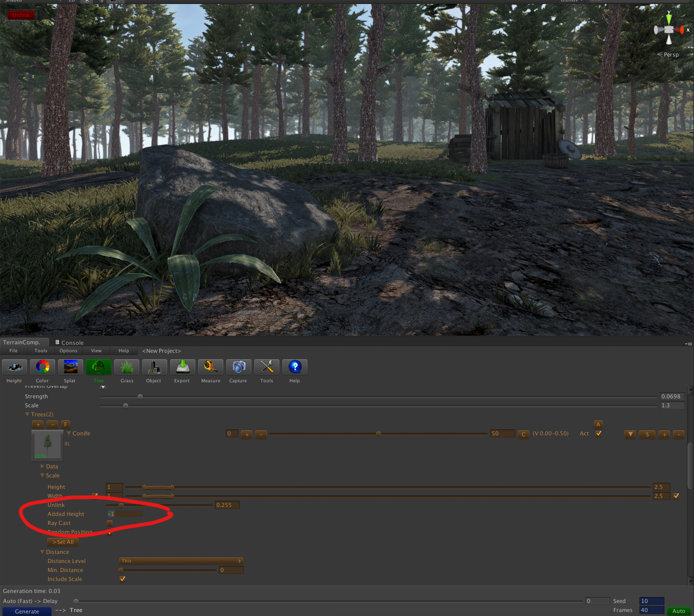Adjust the Strength slider
The image size is (694, 616).
coord(140,396)
